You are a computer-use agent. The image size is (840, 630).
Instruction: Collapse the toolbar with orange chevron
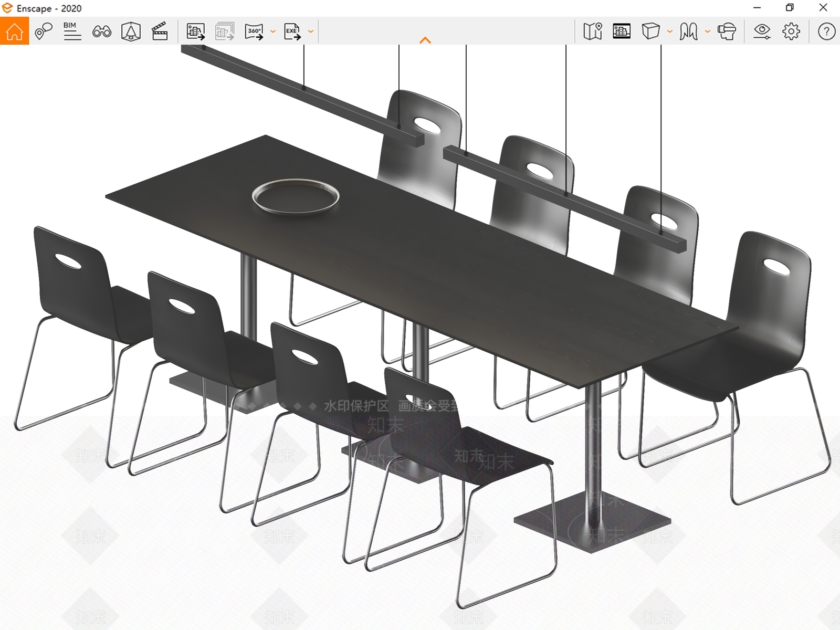[425, 40]
